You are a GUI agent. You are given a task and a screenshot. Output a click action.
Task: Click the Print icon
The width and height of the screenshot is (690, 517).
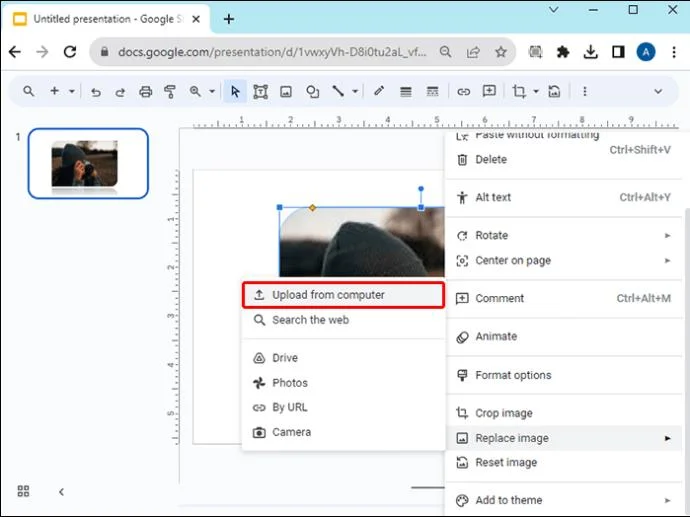[146, 92]
